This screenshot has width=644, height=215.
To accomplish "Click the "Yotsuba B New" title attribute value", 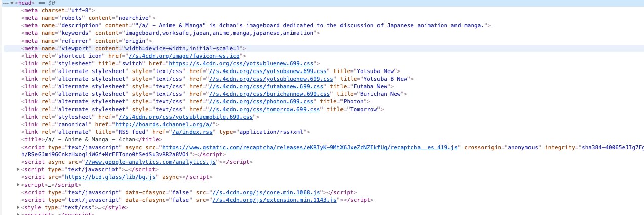I will pyautogui.click(x=385, y=79).
